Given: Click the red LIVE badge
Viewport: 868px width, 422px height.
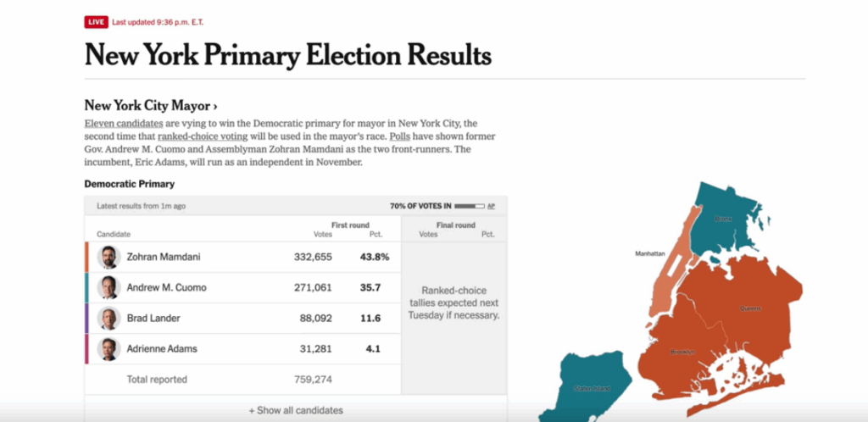Looking at the screenshot, I should click(96, 22).
